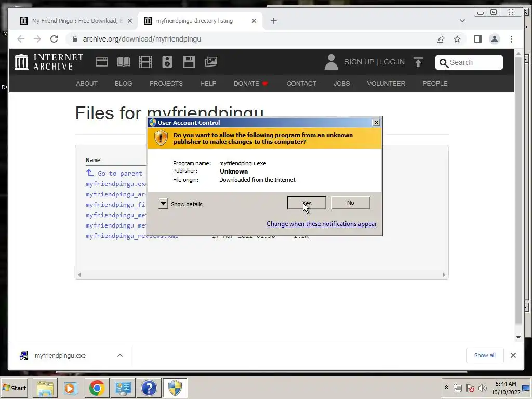Show hidden system tray icons
Viewport: 532px width, 399px height.
[x=446, y=387]
